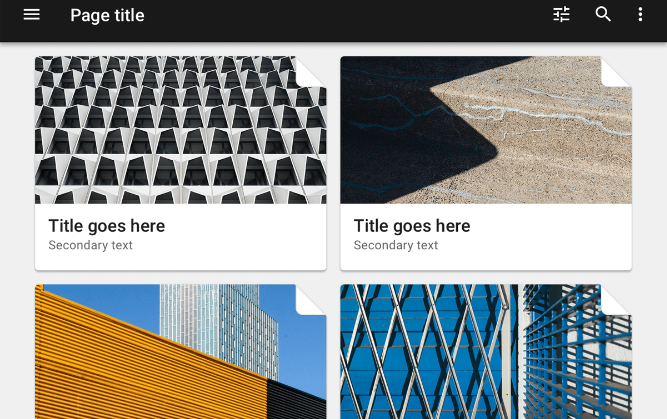Click 'Secondary text' under concrete card title
The height and width of the screenshot is (419, 667).
(396, 245)
